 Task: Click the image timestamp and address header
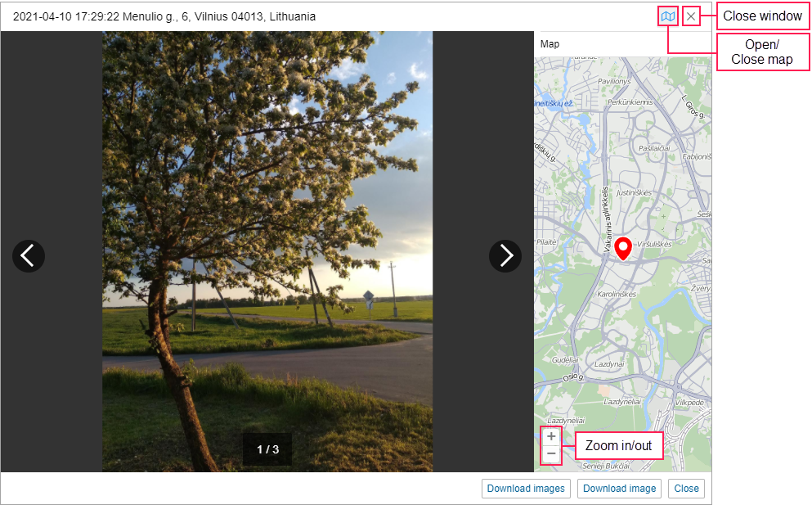point(164,16)
